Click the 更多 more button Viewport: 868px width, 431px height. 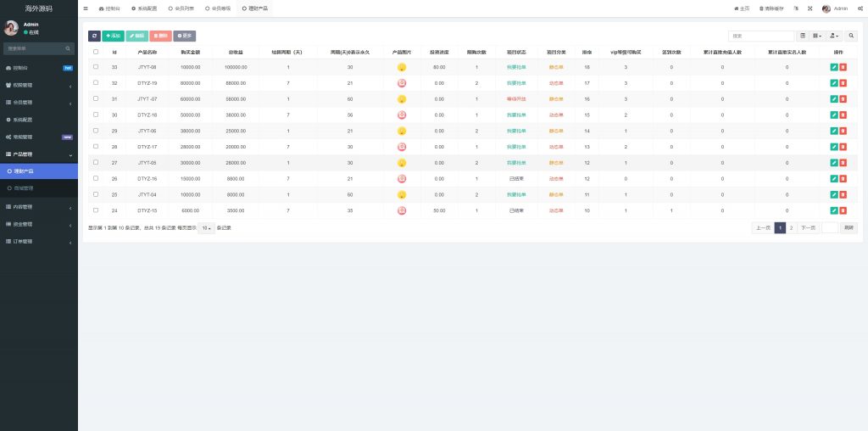coord(184,36)
